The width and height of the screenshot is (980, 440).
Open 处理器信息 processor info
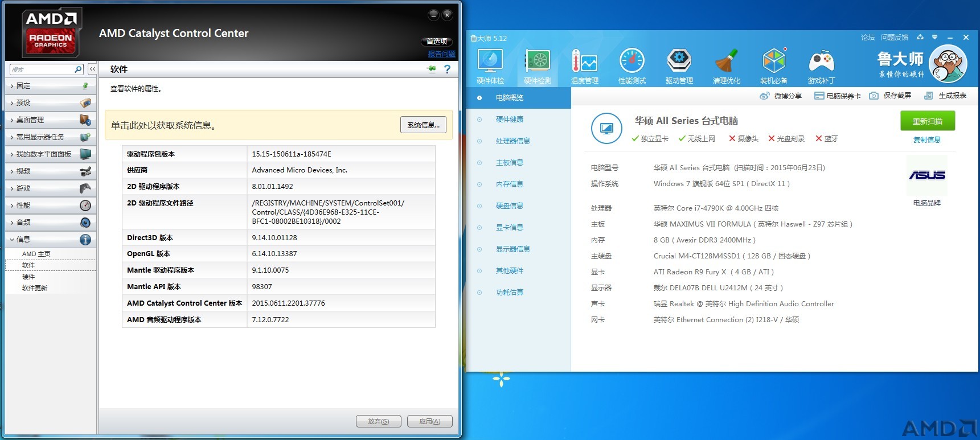[x=513, y=141]
